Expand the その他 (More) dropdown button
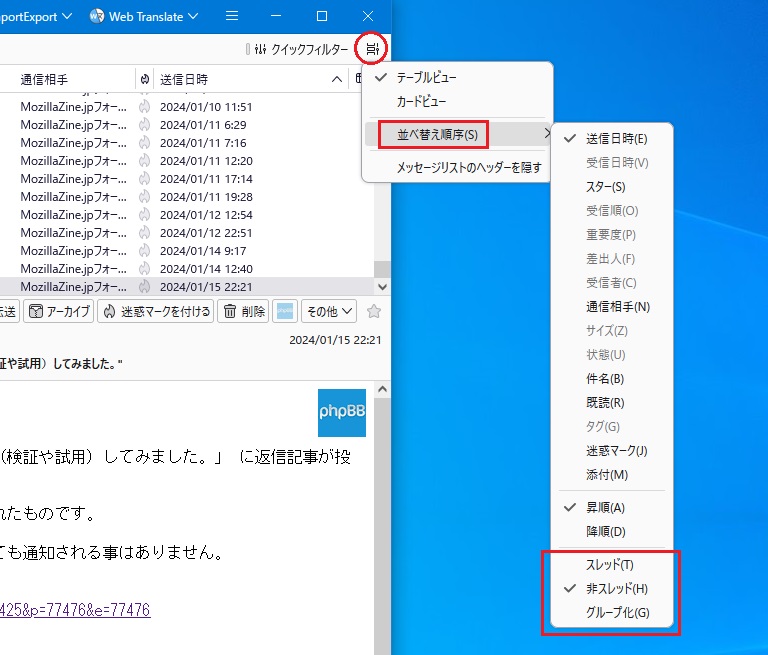Image resolution: width=768 pixels, height=655 pixels. (x=329, y=312)
